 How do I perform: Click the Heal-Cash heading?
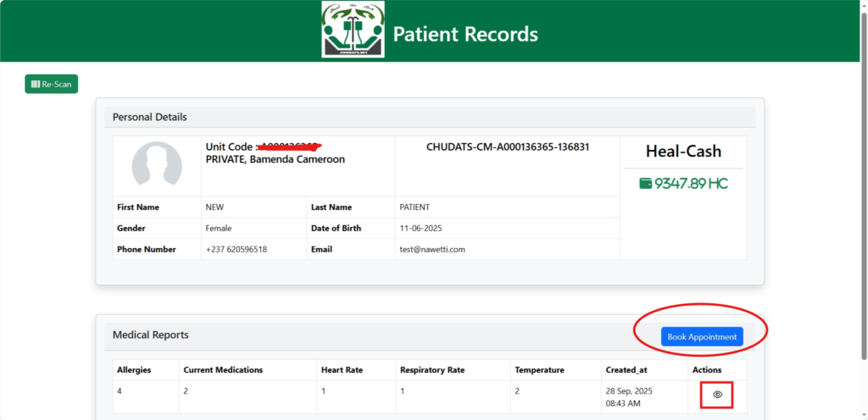point(684,151)
